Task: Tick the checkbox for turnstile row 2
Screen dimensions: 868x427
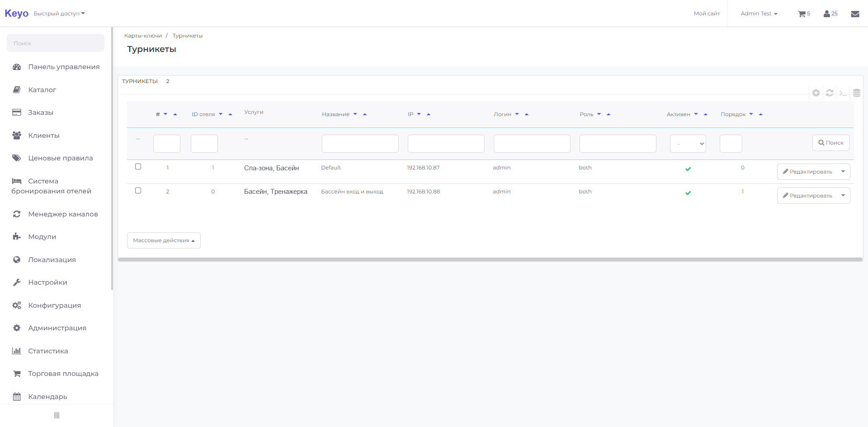Action: click(138, 191)
